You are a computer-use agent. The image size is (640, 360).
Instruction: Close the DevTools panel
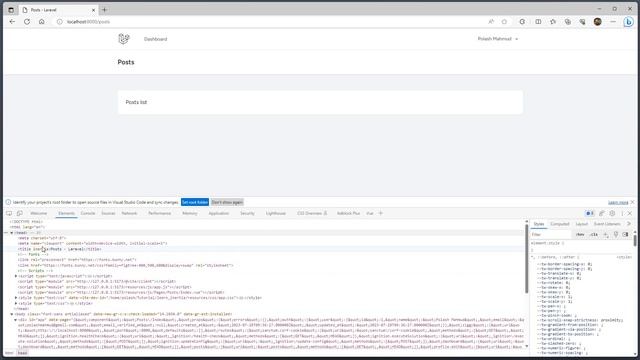pos(630,213)
